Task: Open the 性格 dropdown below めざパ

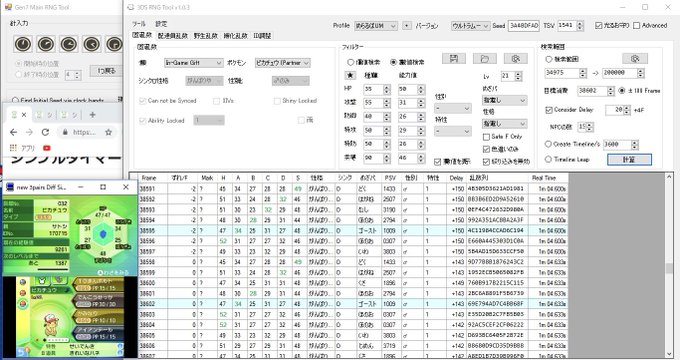Action: click(505, 124)
